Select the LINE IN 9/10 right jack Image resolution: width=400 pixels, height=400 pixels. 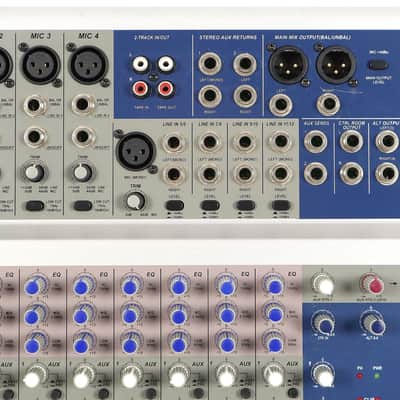(x=245, y=174)
